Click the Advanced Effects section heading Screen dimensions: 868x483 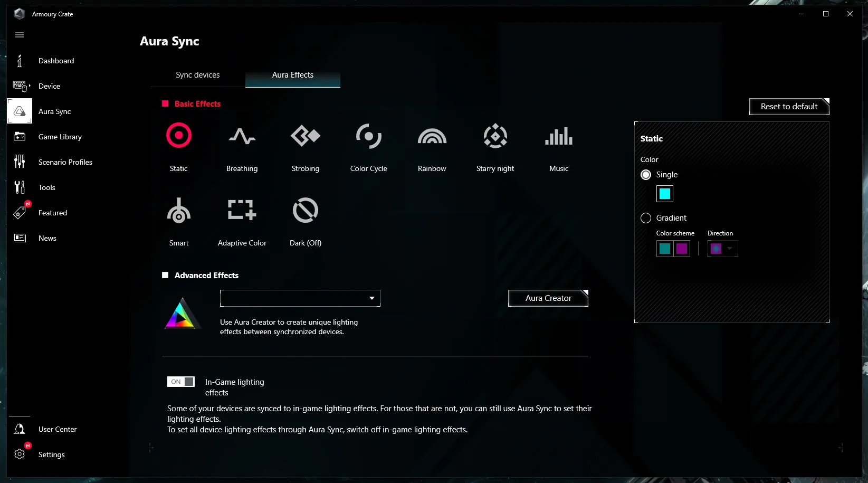pyautogui.click(x=206, y=276)
